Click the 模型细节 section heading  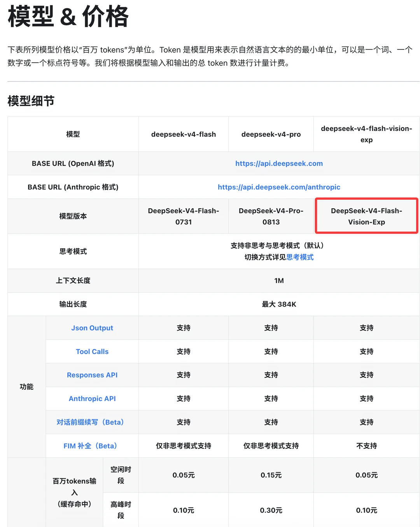click(31, 101)
